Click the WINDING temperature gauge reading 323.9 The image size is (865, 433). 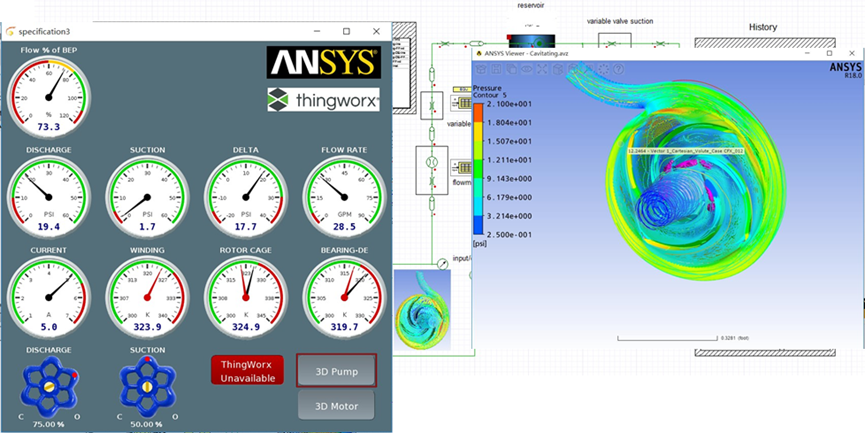pos(147,297)
